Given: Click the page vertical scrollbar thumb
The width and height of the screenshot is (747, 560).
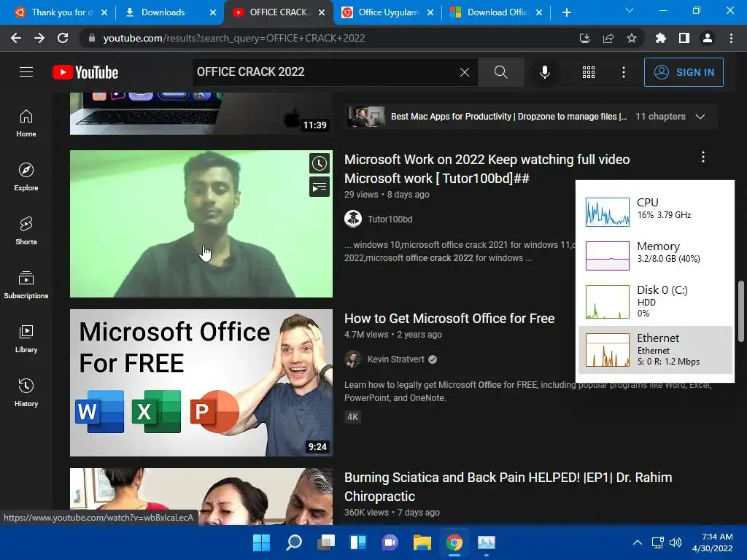Looking at the screenshot, I should pos(741,311).
